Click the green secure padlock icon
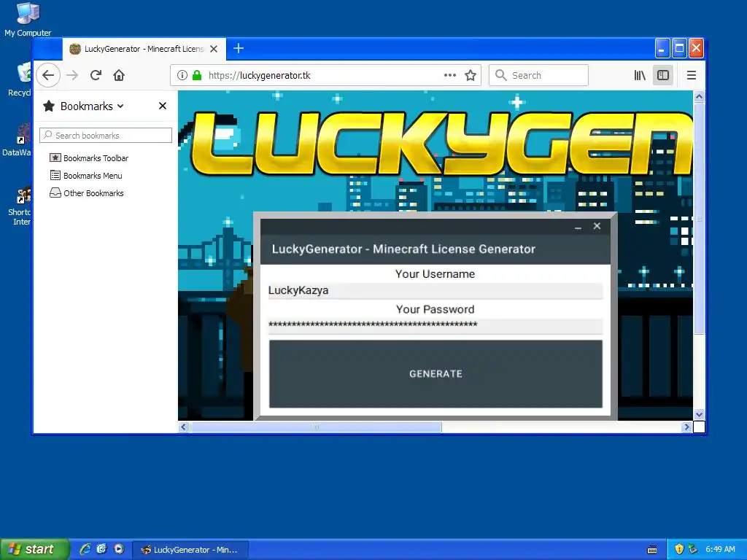The height and width of the screenshot is (560, 747). click(x=197, y=75)
